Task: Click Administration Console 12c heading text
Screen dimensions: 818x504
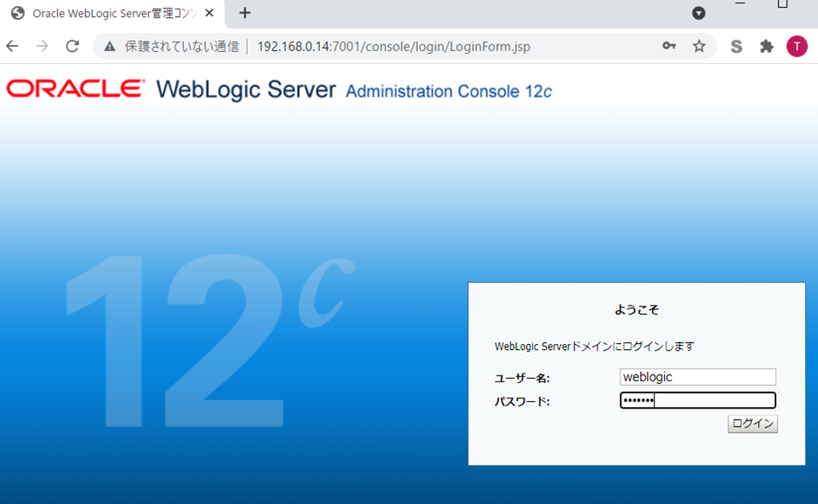Action: click(449, 91)
